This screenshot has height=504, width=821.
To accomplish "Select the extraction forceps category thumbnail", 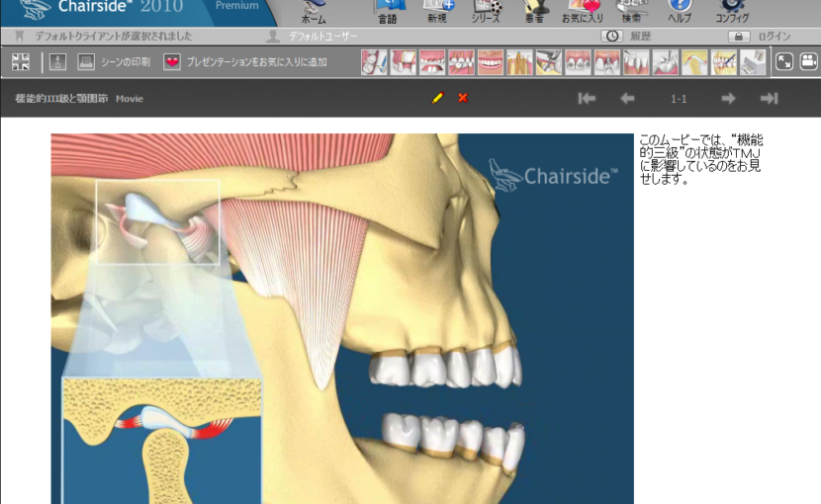I will tap(549, 62).
